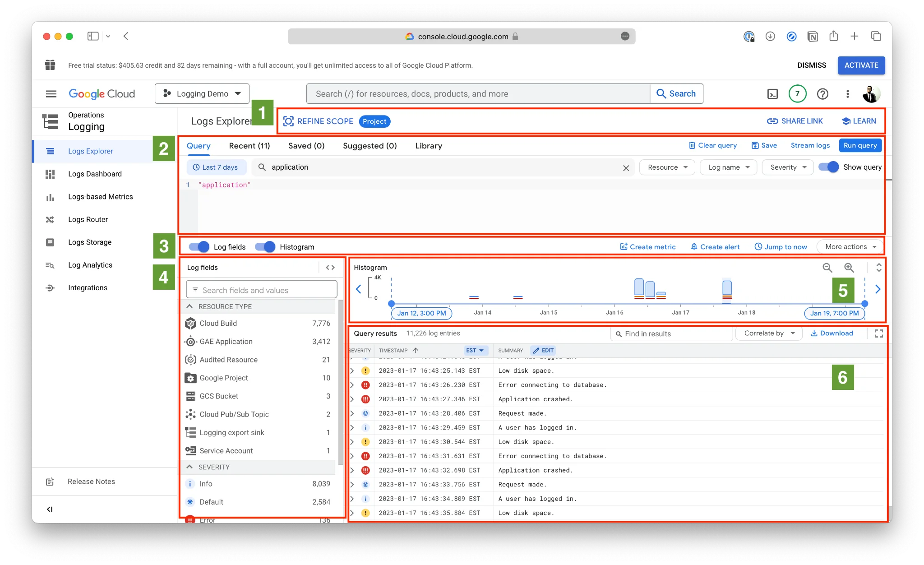
Task: Toggle off the Histogram panel
Action: pyautogui.click(x=266, y=246)
